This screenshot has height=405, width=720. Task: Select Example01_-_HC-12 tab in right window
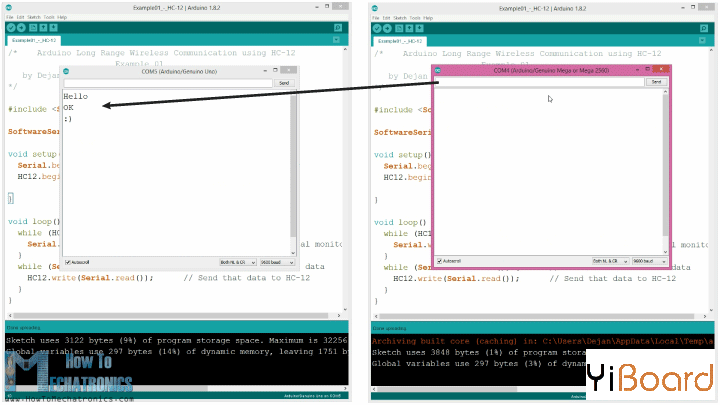(x=400, y=41)
